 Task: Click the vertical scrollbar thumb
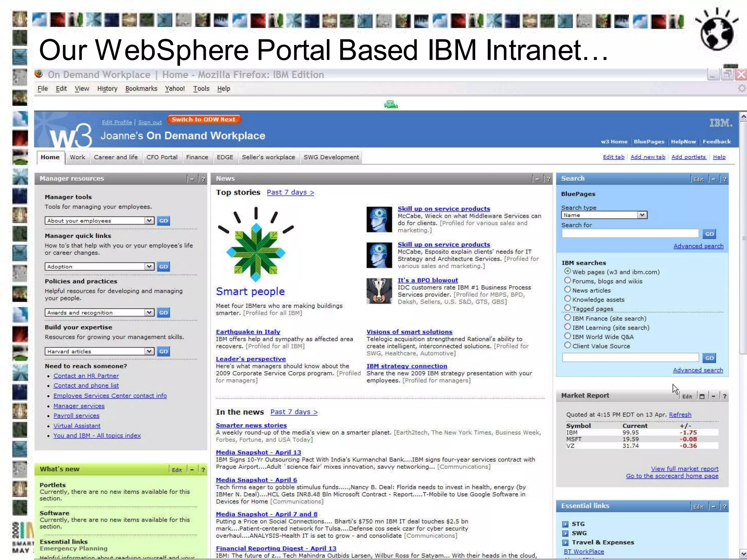coord(743,238)
